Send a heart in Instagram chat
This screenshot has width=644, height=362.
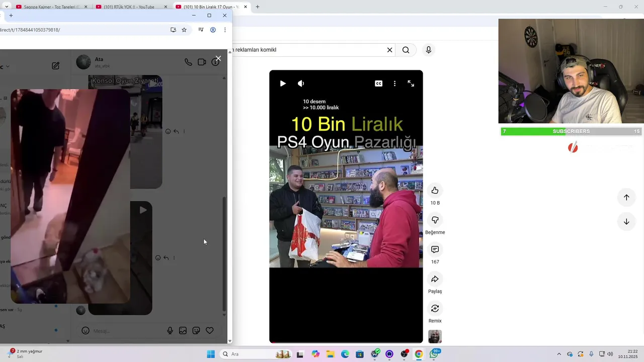tap(210, 330)
